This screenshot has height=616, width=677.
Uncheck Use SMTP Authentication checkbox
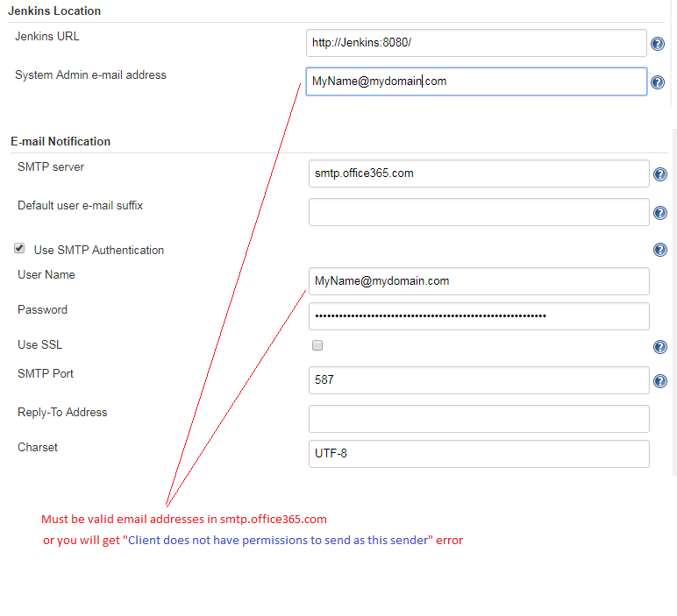click(x=19, y=249)
